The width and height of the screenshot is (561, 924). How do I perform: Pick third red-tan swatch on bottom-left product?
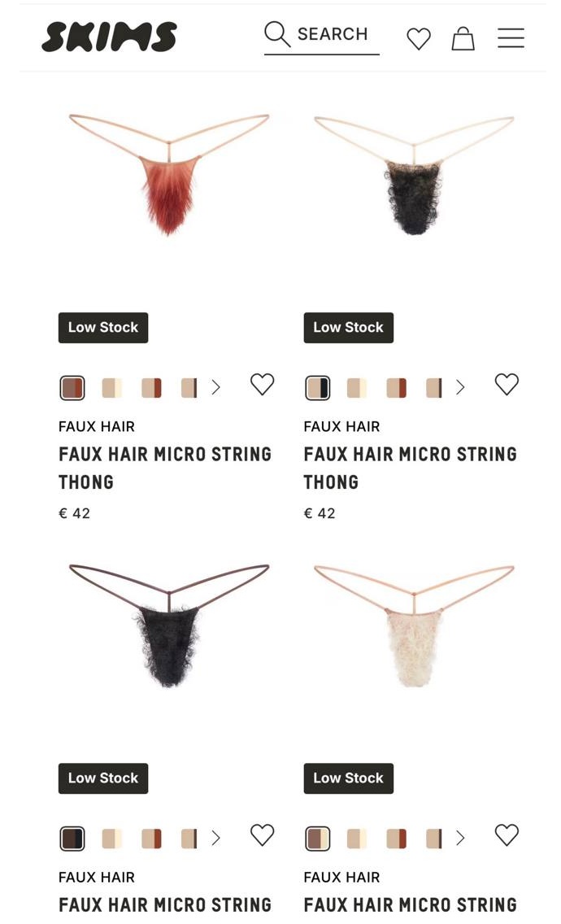(x=151, y=839)
